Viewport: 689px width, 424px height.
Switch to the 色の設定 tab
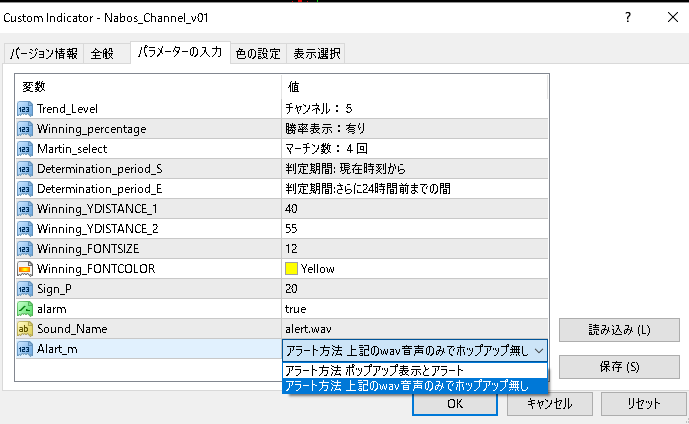258,54
